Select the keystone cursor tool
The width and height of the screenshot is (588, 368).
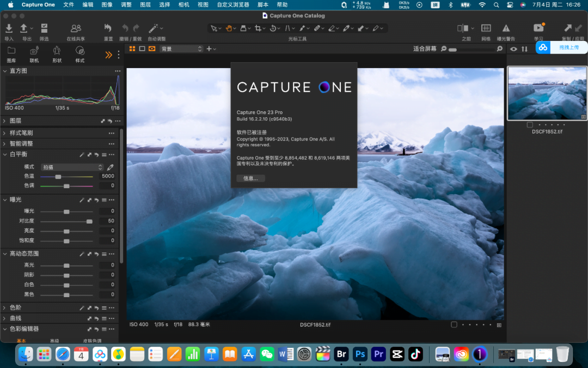[287, 28]
